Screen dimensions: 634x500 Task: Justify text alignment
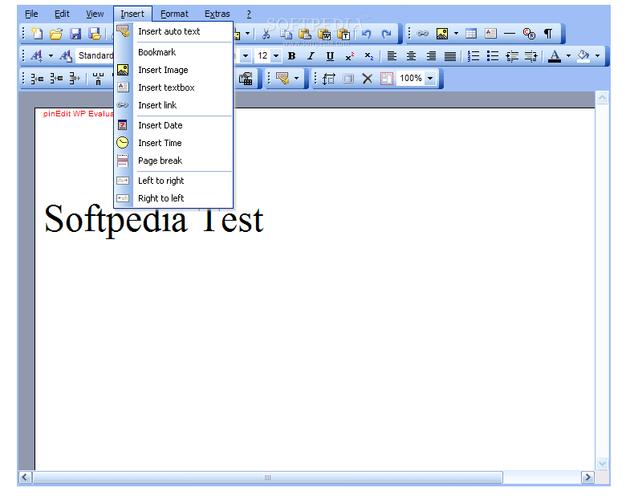click(x=450, y=56)
